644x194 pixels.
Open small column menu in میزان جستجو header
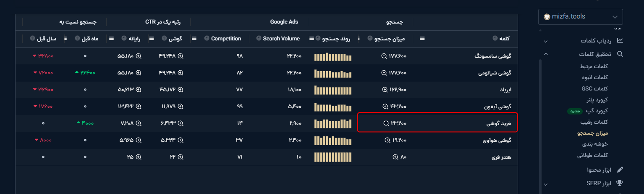point(359,38)
